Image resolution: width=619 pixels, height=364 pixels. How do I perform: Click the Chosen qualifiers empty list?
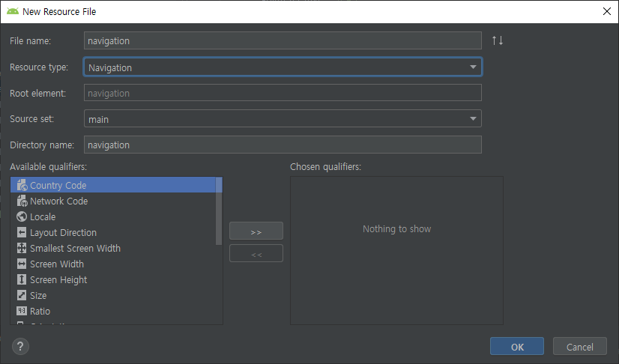pos(396,251)
